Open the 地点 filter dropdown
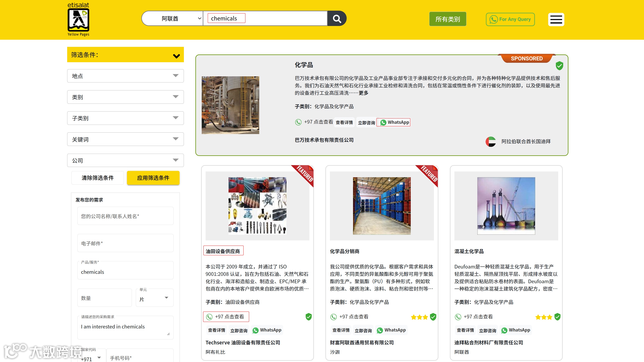This screenshot has width=644, height=362. coord(125,76)
